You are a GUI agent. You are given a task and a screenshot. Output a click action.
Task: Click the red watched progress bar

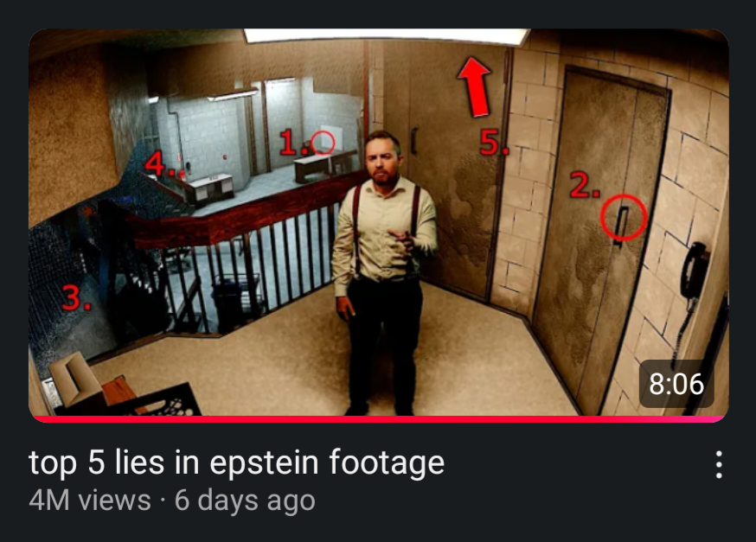(x=379, y=419)
